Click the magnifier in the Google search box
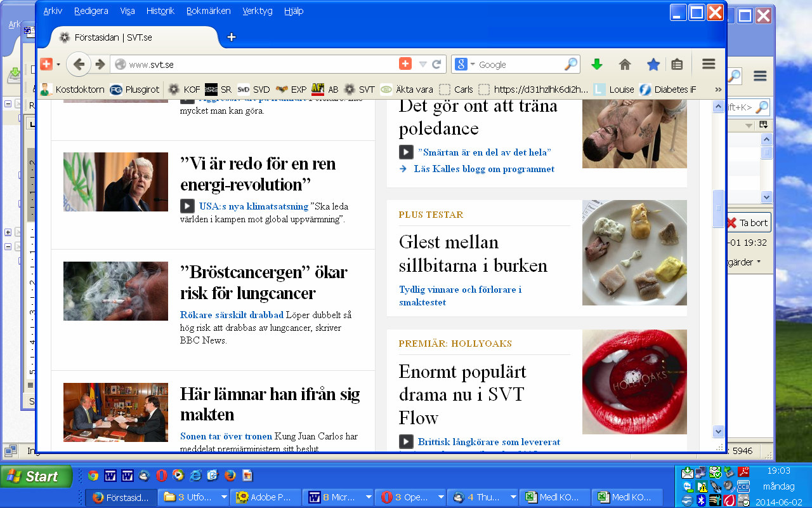812x508 pixels. click(x=571, y=64)
